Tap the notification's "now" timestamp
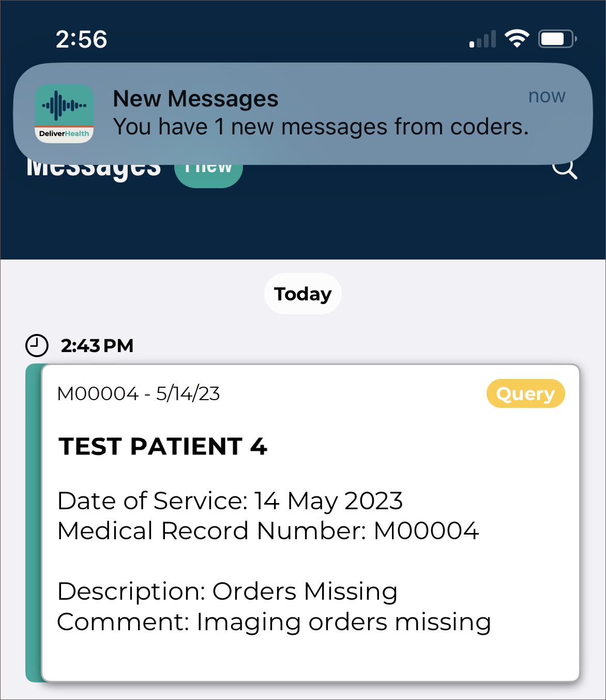606x700 pixels. click(547, 96)
